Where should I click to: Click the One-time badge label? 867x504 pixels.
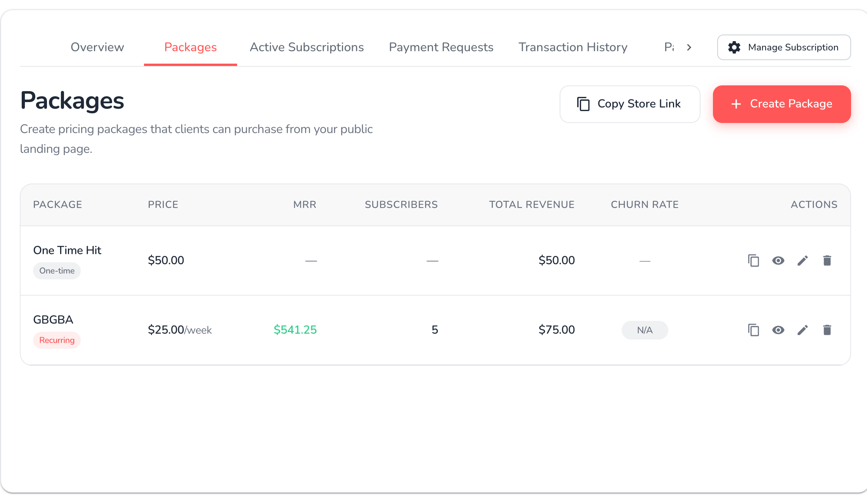[57, 271]
